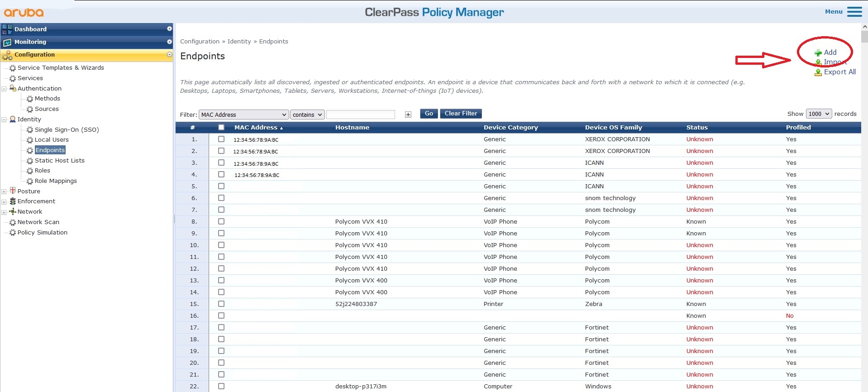
Task: Click the Local Users gear icon
Action: point(30,140)
